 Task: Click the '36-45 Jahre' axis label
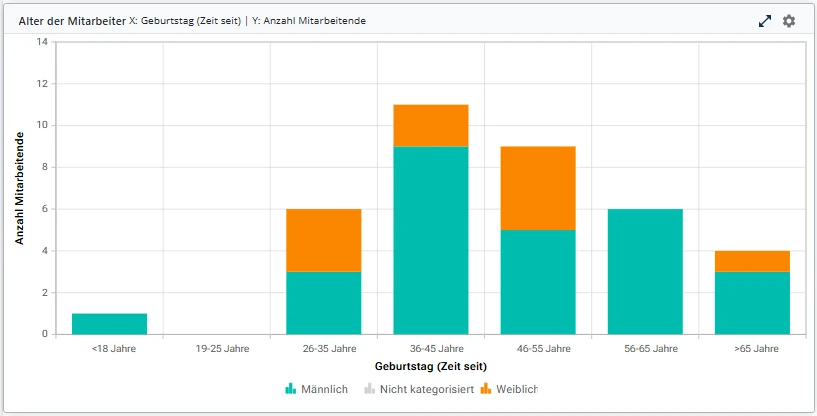(x=437, y=349)
